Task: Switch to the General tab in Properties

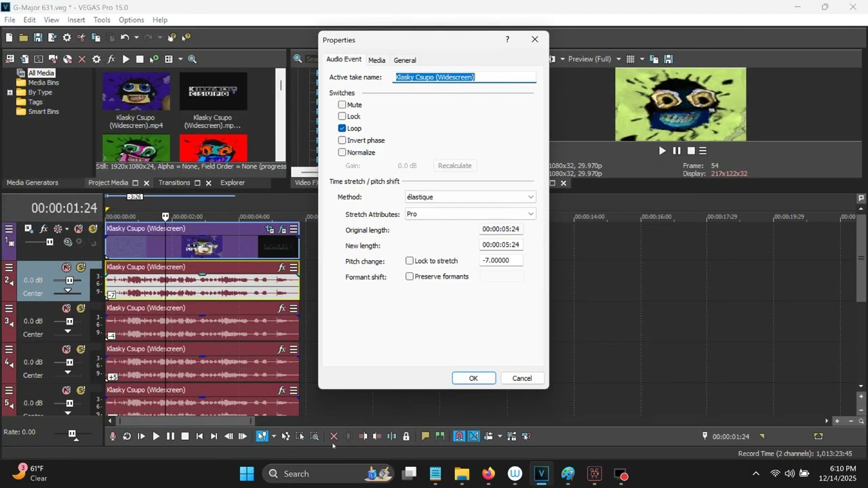Action: pyautogui.click(x=405, y=60)
